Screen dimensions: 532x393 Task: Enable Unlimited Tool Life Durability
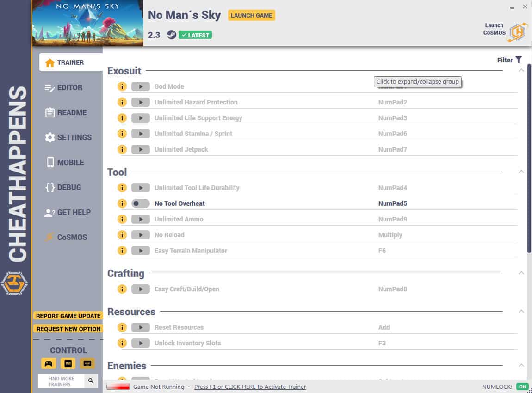tap(141, 188)
